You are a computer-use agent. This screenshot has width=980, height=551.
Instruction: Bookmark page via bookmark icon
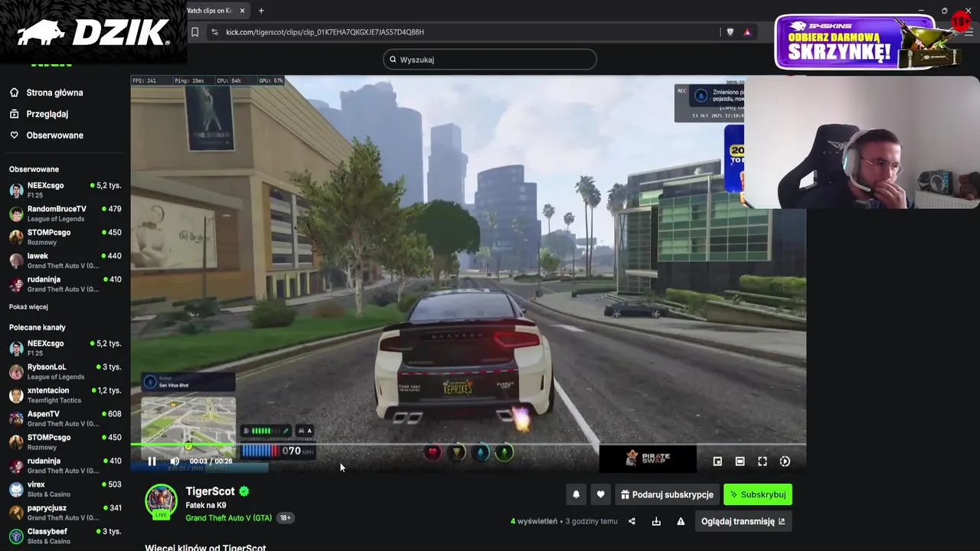pos(195,32)
